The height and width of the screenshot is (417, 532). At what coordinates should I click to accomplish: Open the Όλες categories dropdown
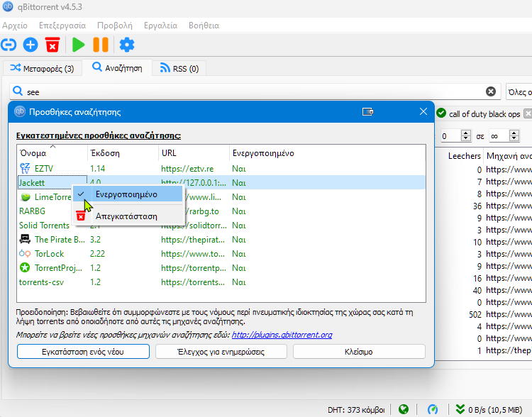tap(519, 92)
